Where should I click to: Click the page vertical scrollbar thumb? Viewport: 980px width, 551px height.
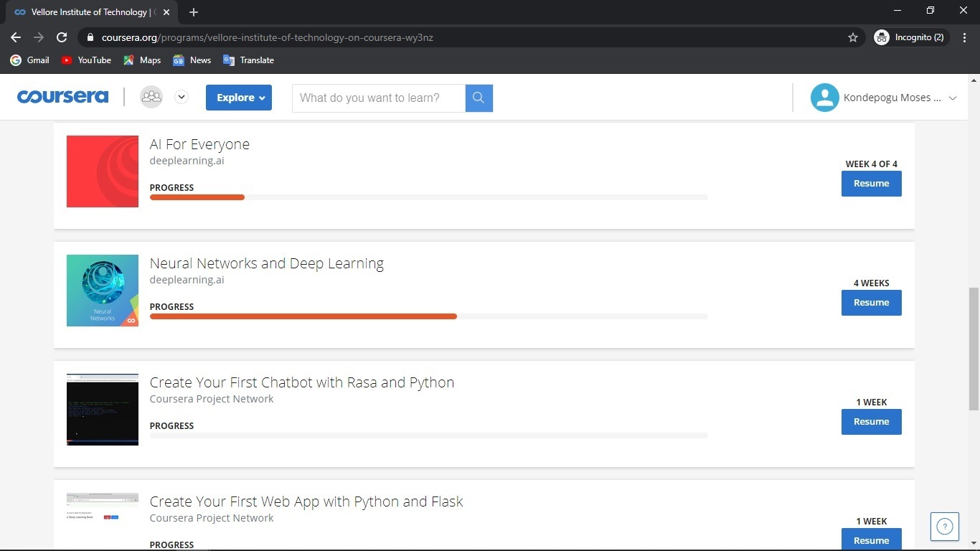coord(974,349)
